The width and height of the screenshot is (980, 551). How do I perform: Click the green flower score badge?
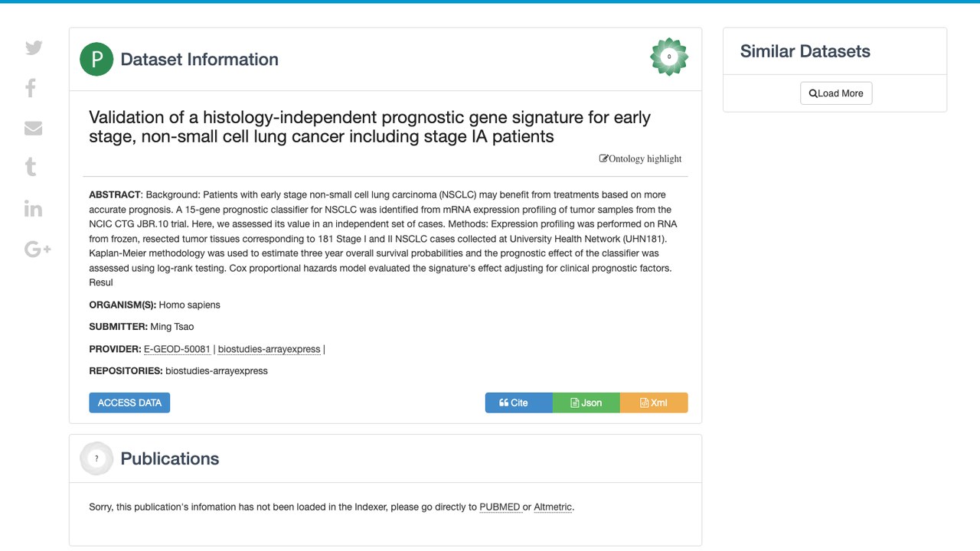[669, 57]
